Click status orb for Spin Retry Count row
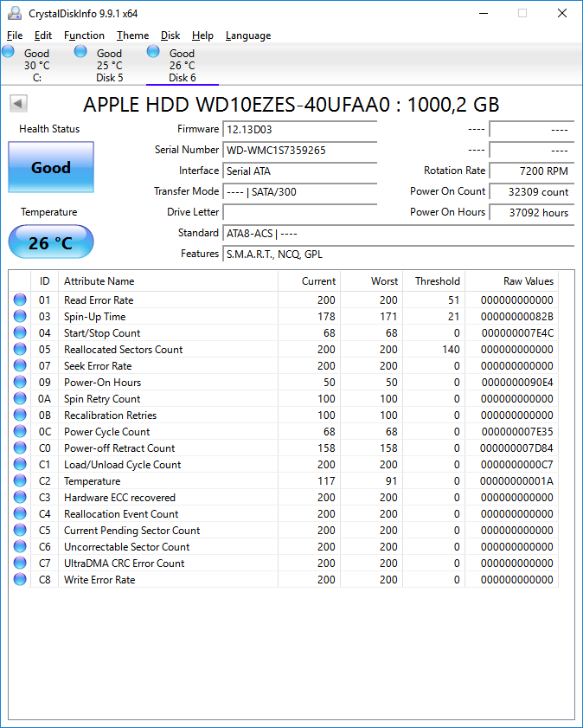583x728 pixels. click(x=20, y=398)
